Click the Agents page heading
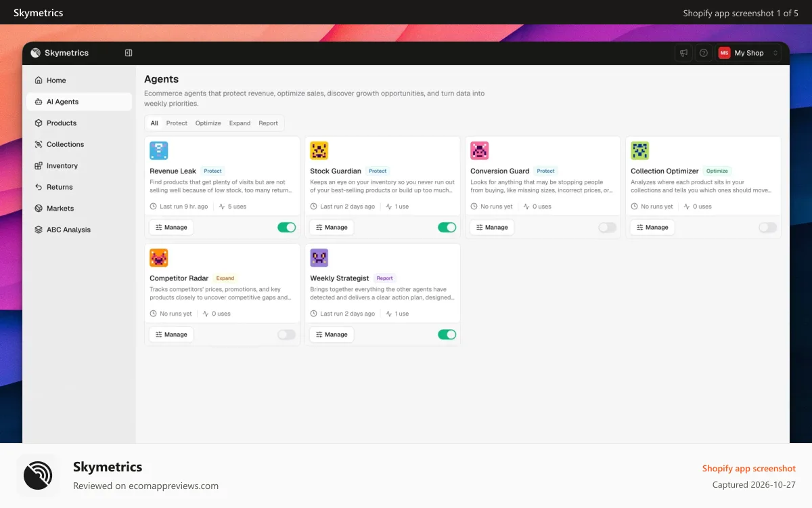The image size is (812, 508). click(x=161, y=79)
